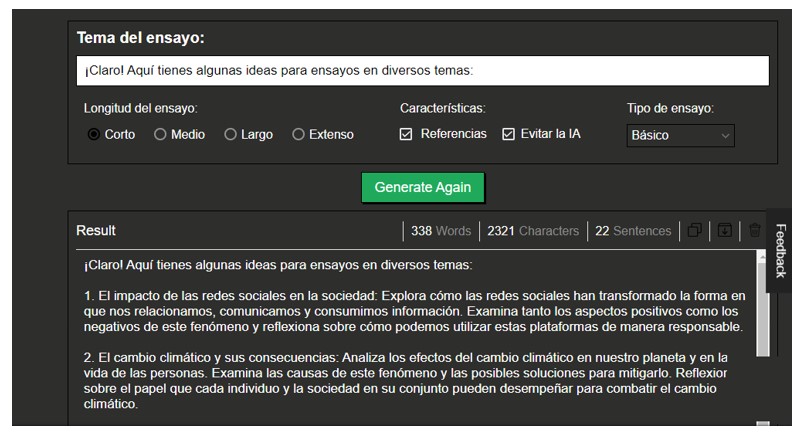Toggle the Evitar la IA checkbox
802x435 pixels.
coord(508,134)
